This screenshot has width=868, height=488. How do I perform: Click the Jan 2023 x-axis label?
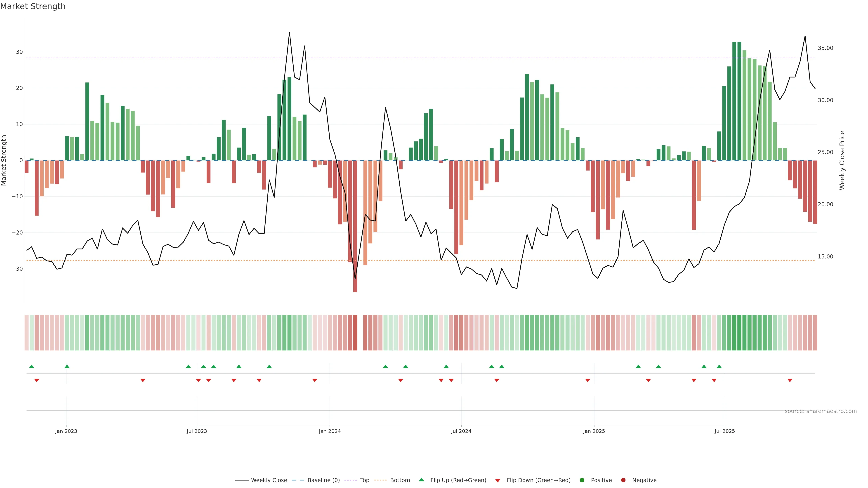(x=66, y=431)
